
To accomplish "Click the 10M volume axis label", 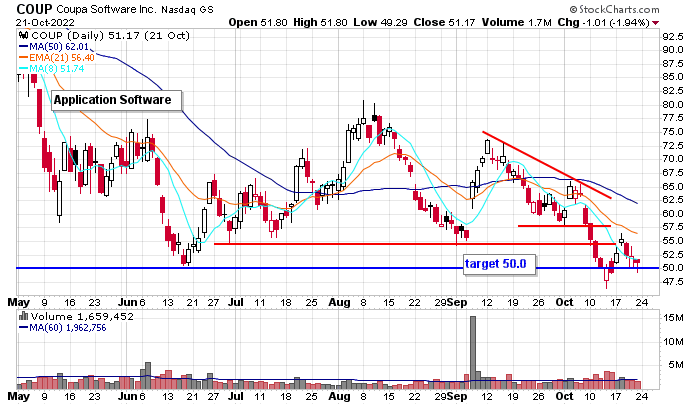I will tap(673, 342).
